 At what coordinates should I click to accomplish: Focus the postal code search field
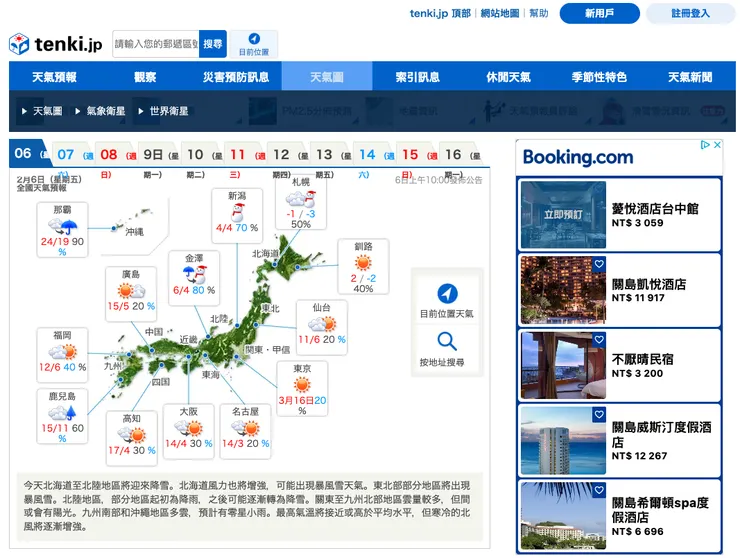[156, 44]
